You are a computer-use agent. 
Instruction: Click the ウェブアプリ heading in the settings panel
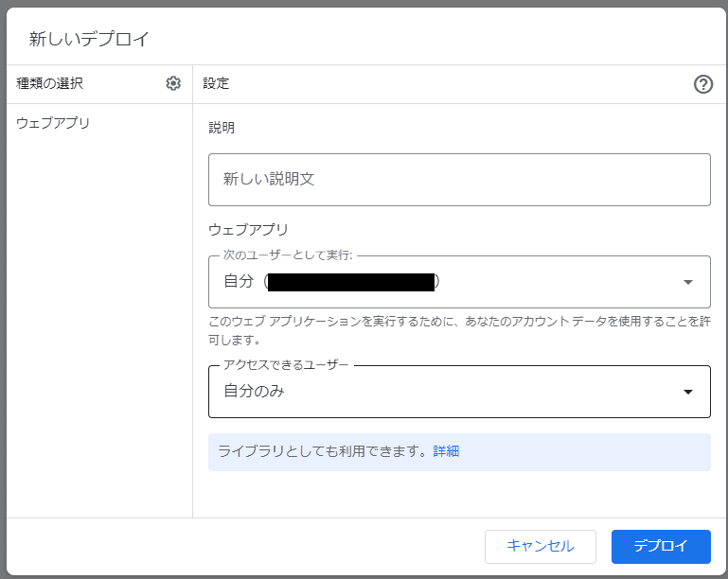248,229
